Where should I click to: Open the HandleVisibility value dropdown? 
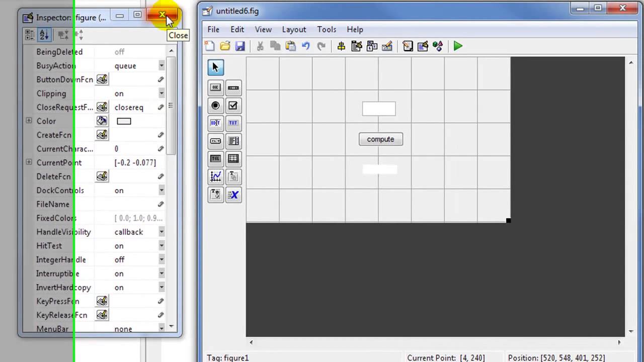coord(162,232)
